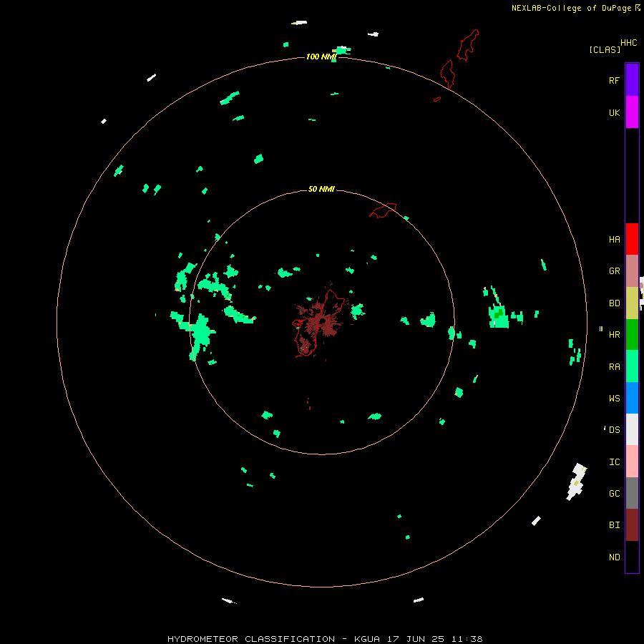Click the purple RF color swatch
Screen dimensions: 644x644
[632, 80]
